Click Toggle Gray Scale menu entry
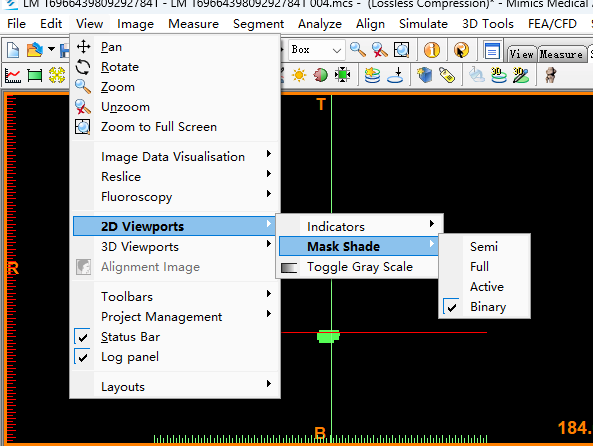The width and height of the screenshot is (593, 446). point(359,267)
